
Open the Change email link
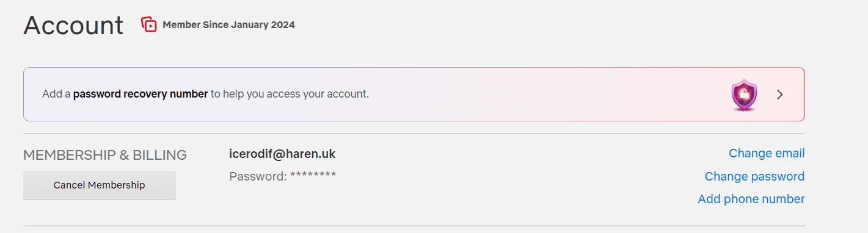pos(767,153)
